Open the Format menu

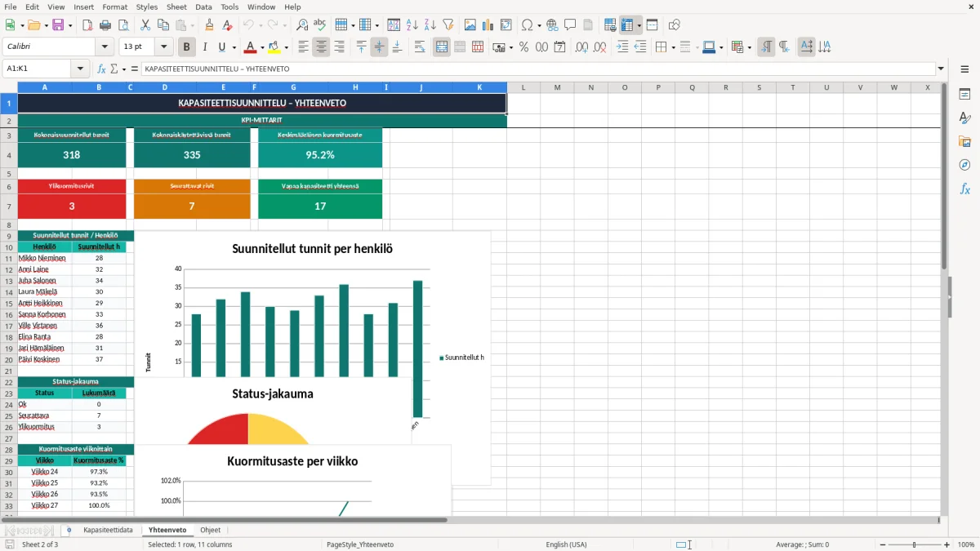coord(114,7)
